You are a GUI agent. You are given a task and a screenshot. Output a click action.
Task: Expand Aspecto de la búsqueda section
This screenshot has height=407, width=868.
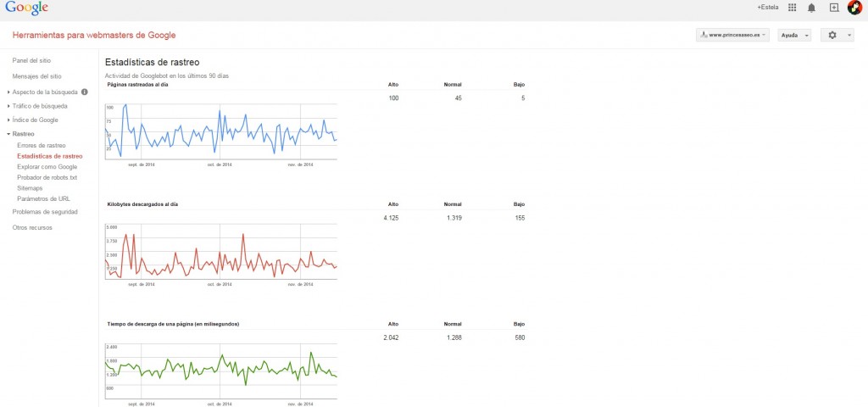[45, 92]
